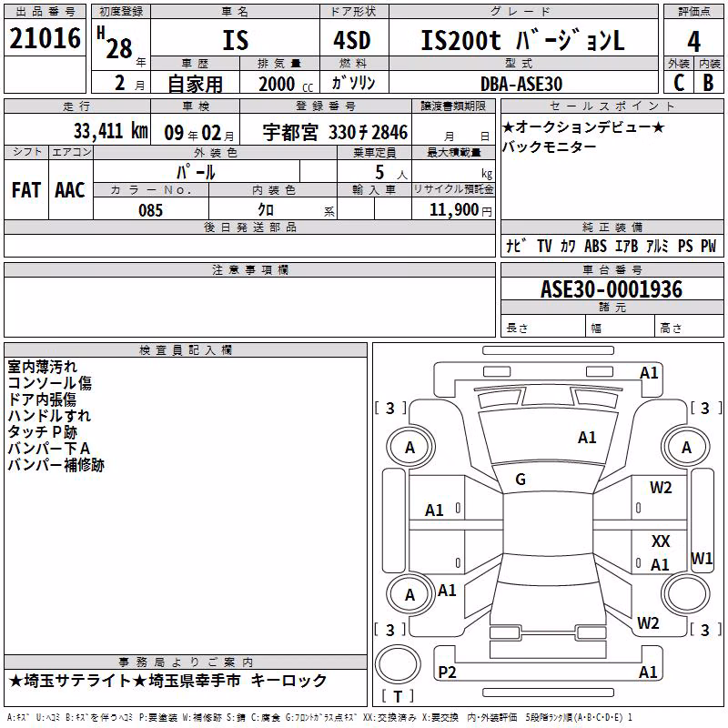This screenshot has height=728, width=728.
Task: Click interior color クロ
Action: tap(266, 210)
